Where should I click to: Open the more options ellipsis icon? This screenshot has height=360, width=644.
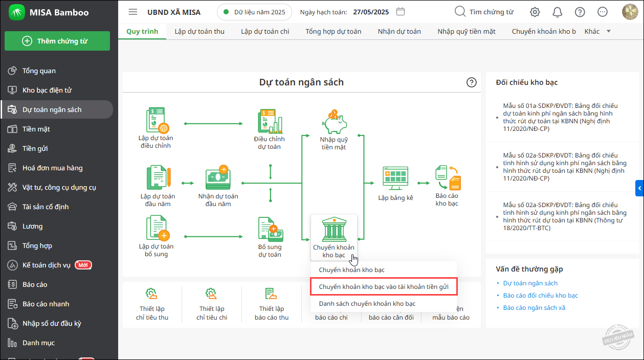(x=603, y=12)
